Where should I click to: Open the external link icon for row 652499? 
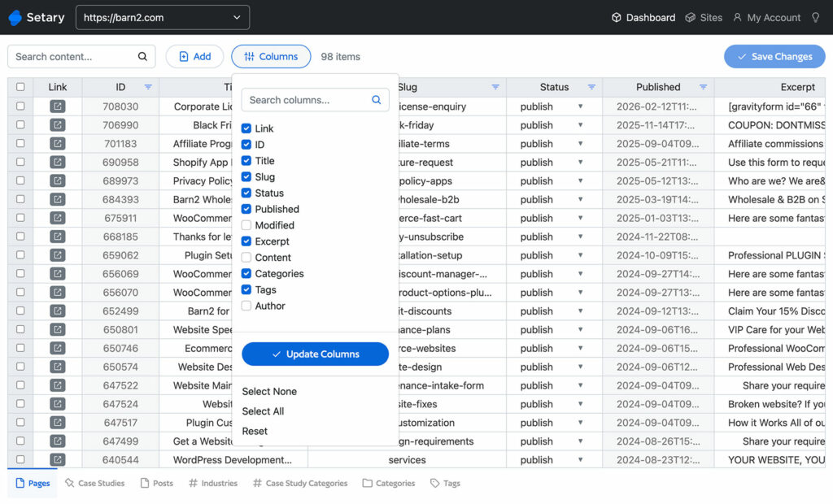coord(58,311)
